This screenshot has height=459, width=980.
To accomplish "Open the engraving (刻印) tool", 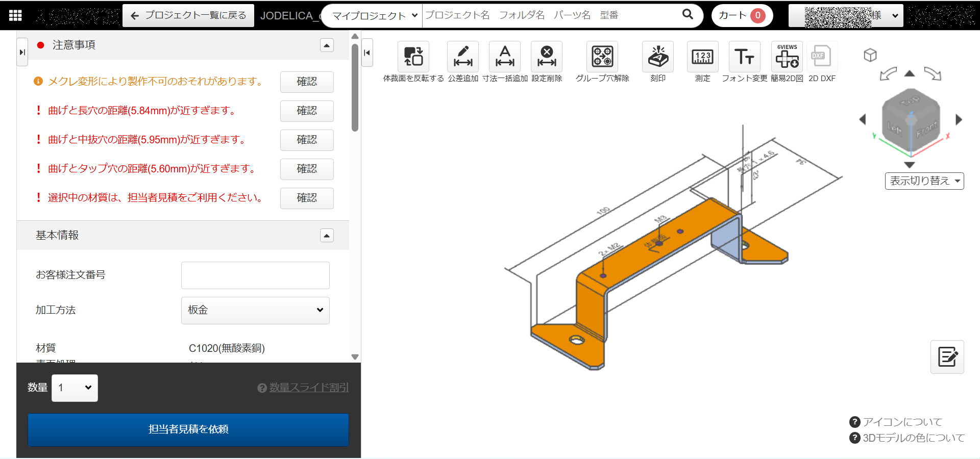I will 657,57.
